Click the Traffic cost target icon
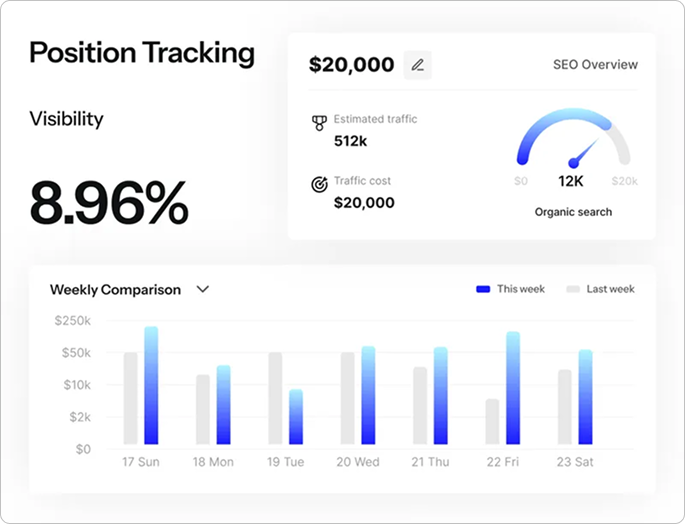 (319, 185)
